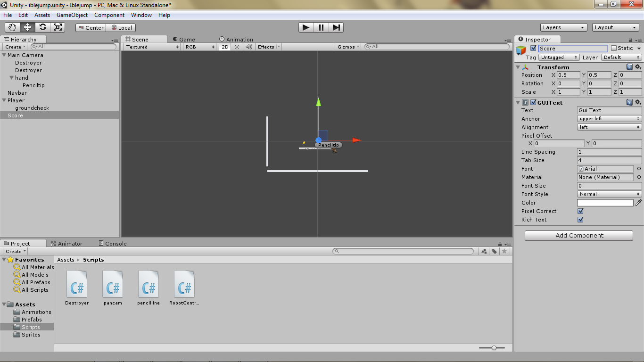
Task: Open the GameObject menu
Action: [x=72, y=15]
